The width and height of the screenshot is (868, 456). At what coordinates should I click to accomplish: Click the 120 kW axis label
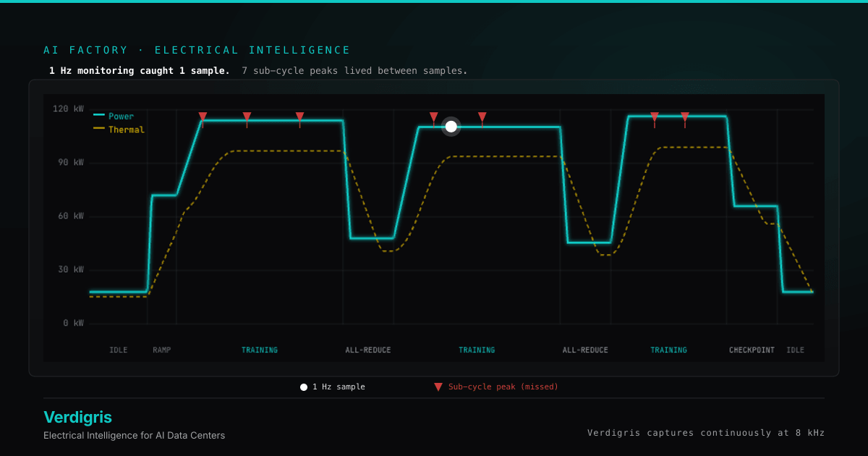(x=68, y=109)
